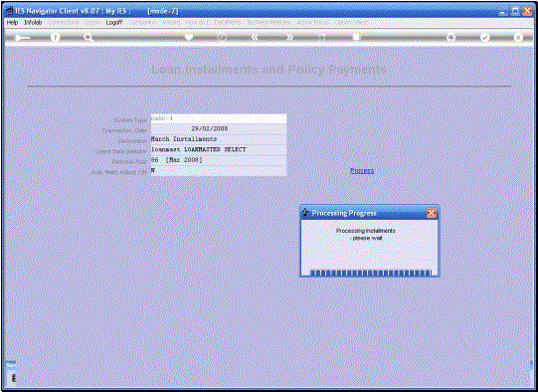Click the Auto Maint Adjust field 'N'
Viewport: 538px width, 392px height.
[x=219, y=170]
